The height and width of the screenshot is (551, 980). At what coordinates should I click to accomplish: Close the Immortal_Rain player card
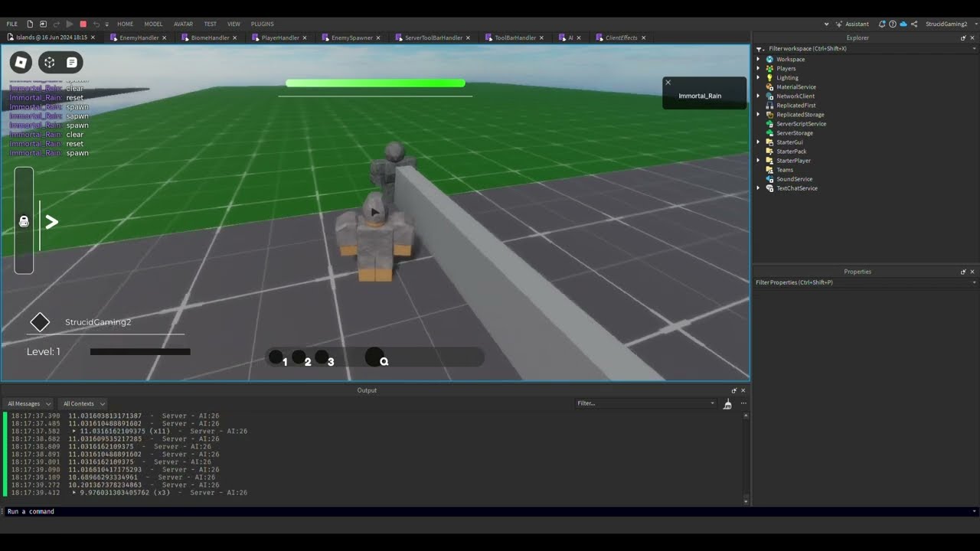[668, 83]
